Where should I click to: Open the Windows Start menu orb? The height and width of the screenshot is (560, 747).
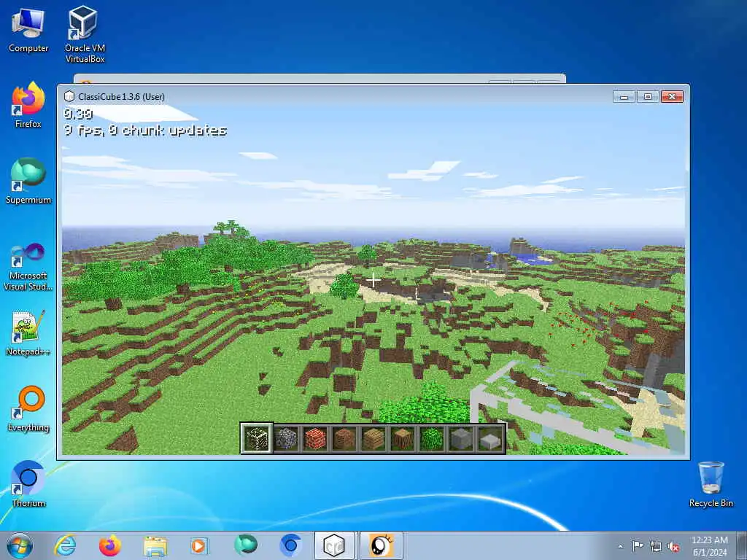pos(20,545)
